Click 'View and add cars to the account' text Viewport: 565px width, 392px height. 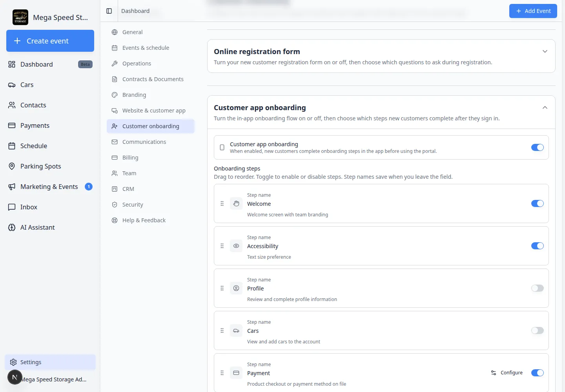coord(284,342)
